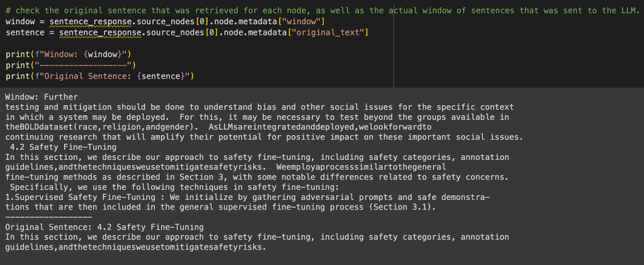Click the '1.Supervised Safety Fine-Tuning' output line
The width and height of the screenshot is (644, 265).
click(x=247, y=197)
